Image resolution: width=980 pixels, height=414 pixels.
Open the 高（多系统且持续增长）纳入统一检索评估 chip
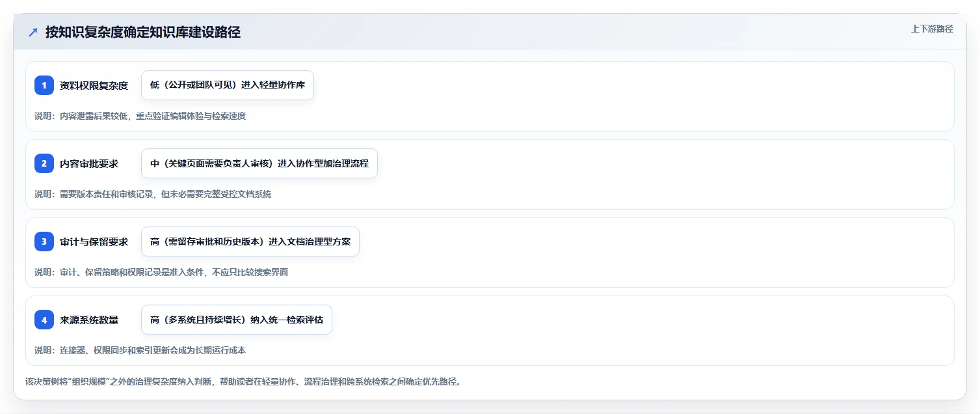pyautogui.click(x=237, y=320)
